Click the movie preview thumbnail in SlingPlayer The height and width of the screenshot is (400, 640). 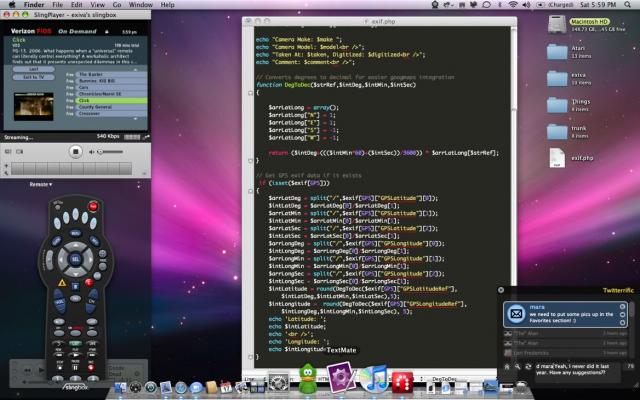(x=33, y=107)
